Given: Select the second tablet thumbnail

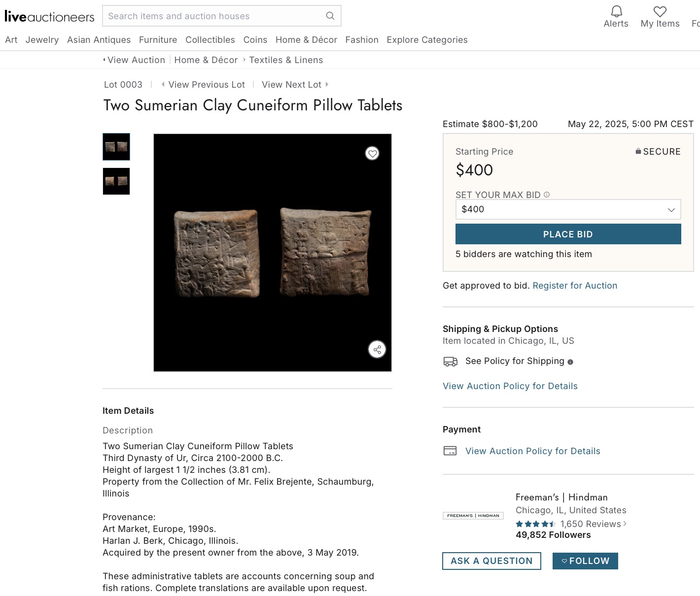Looking at the screenshot, I should tap(116, 181).
